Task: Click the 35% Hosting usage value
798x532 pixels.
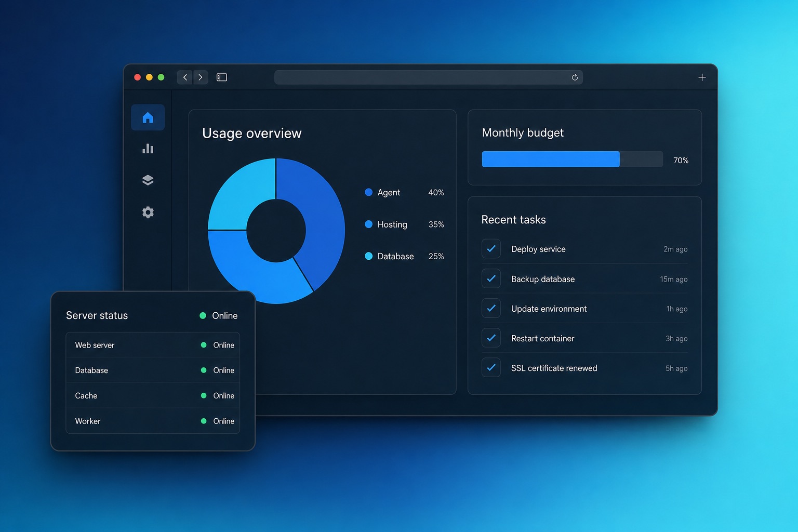Action: 436,224
